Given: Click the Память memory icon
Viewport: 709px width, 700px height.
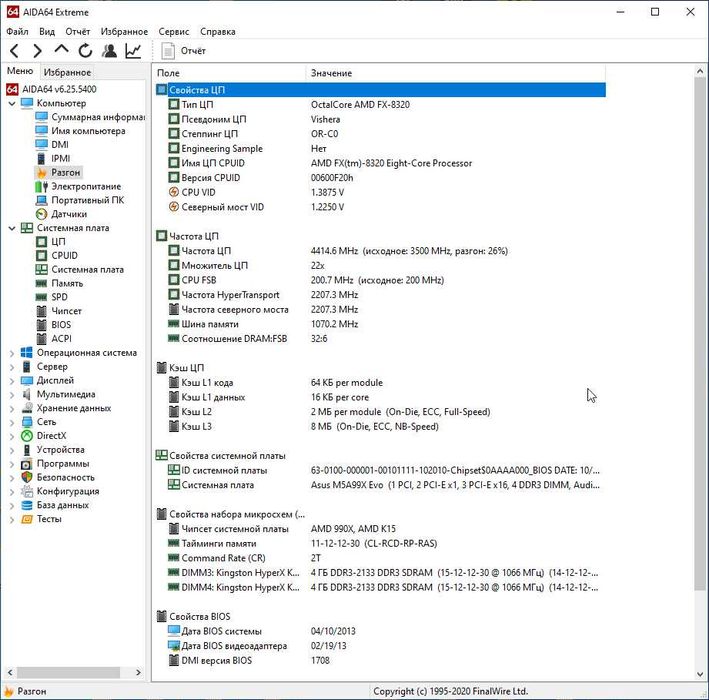Looking at the screenshot, I should click(x=42, y=284).
